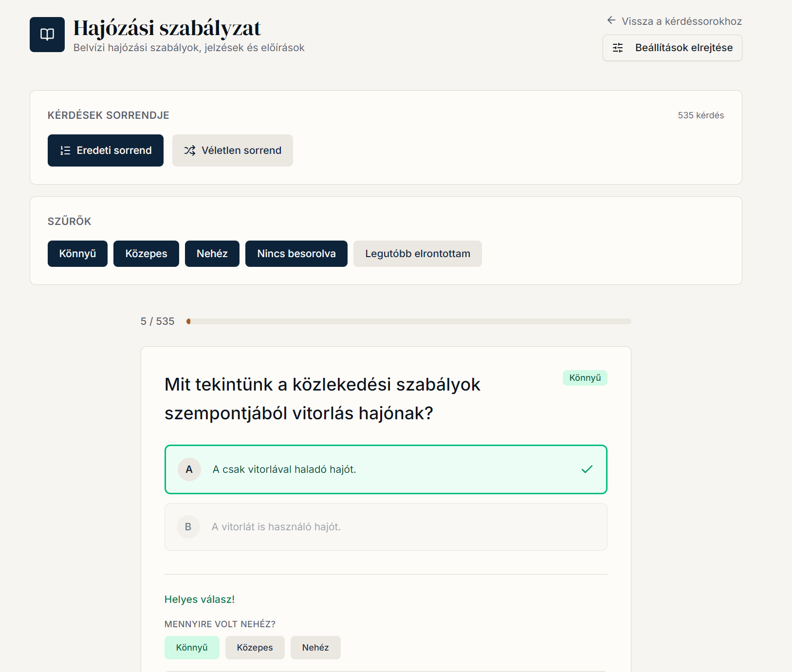The width and height of the screenshot is (792, 672).
Task: Select Eredeti sorrend ordering
Action: click(106, 150)
